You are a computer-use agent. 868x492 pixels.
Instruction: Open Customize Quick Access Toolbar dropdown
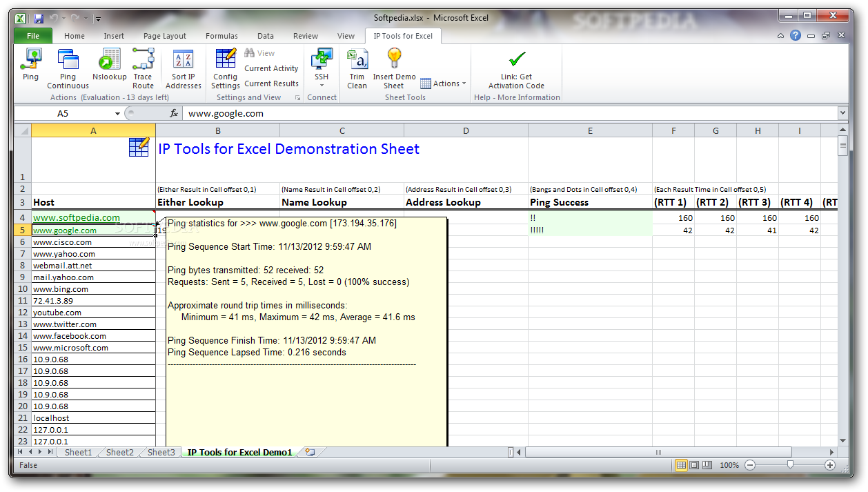point(98,19)
